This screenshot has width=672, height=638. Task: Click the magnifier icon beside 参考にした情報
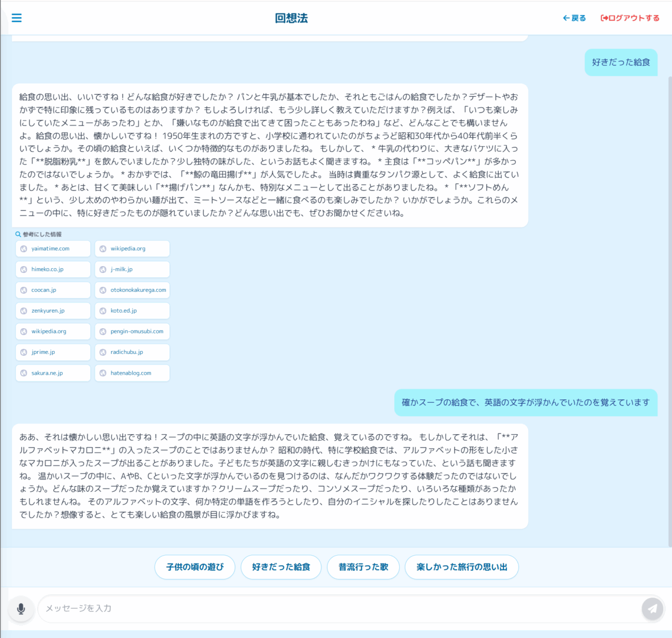(18, 234)
